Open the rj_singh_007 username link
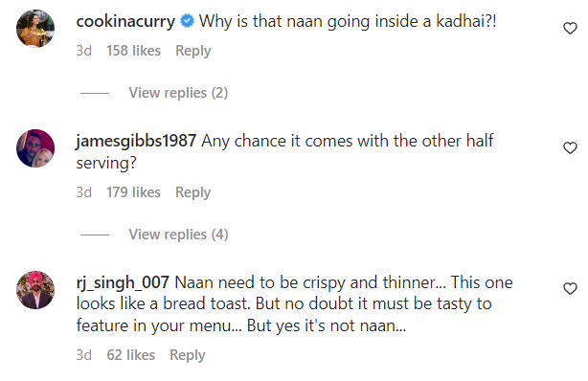 [123, 282]
